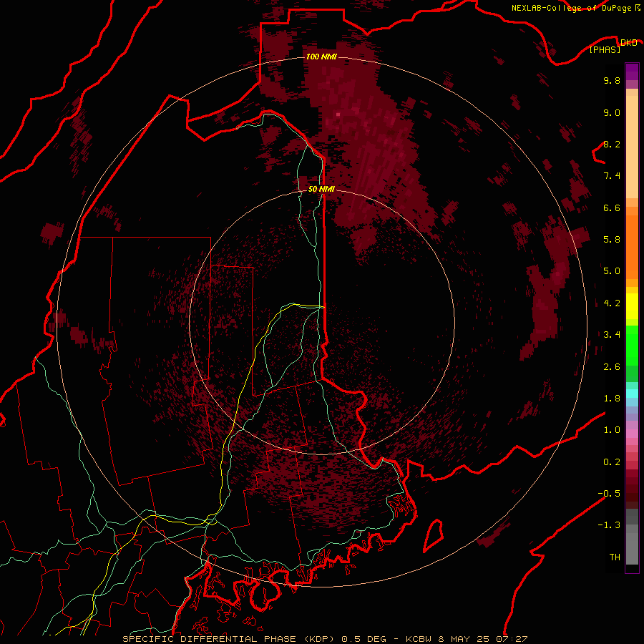
Task: Click the 7.4 value on the color scale
Action: tap(612, 176)
